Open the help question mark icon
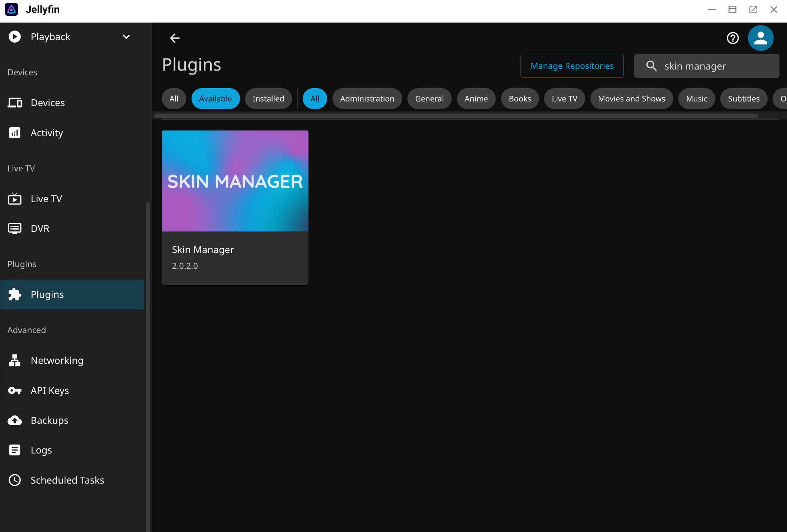The image size is (787, 532). [733, 38]
